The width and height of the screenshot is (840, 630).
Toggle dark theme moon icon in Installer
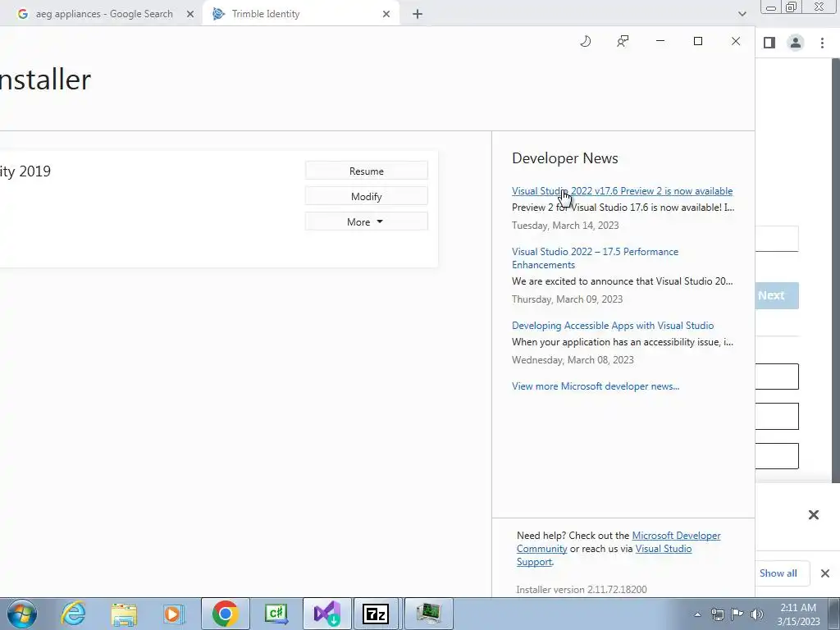coord(586,41)
